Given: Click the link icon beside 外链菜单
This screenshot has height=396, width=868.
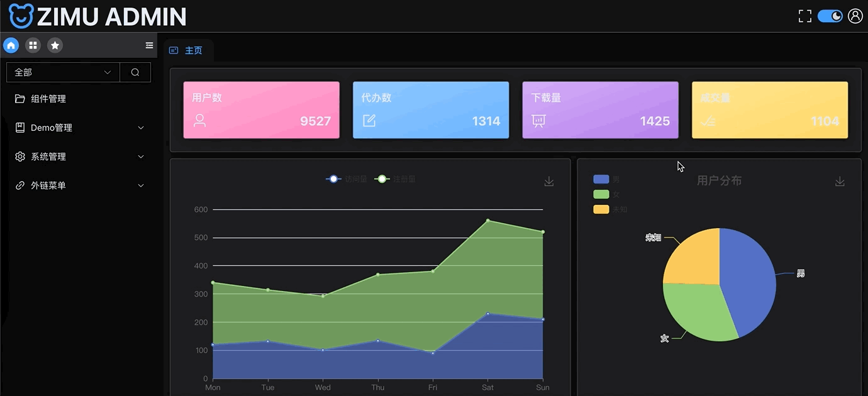Looking at the screenshot, I should (20, 185).
